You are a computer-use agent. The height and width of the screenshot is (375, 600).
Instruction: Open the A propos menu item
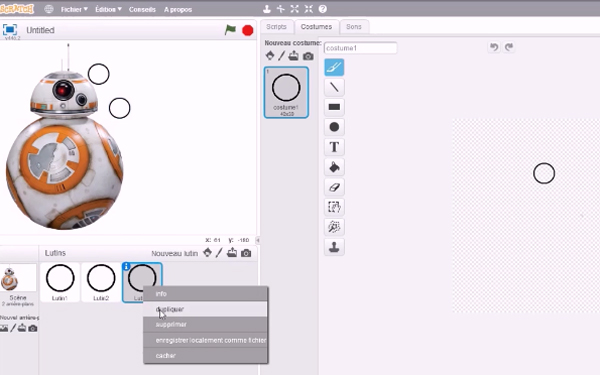point(178,9)
